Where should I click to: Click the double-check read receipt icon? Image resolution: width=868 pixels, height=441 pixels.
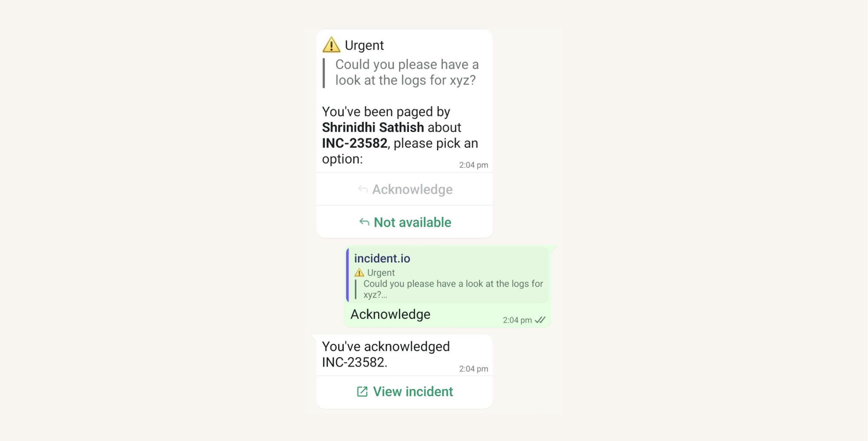point(540,320)
